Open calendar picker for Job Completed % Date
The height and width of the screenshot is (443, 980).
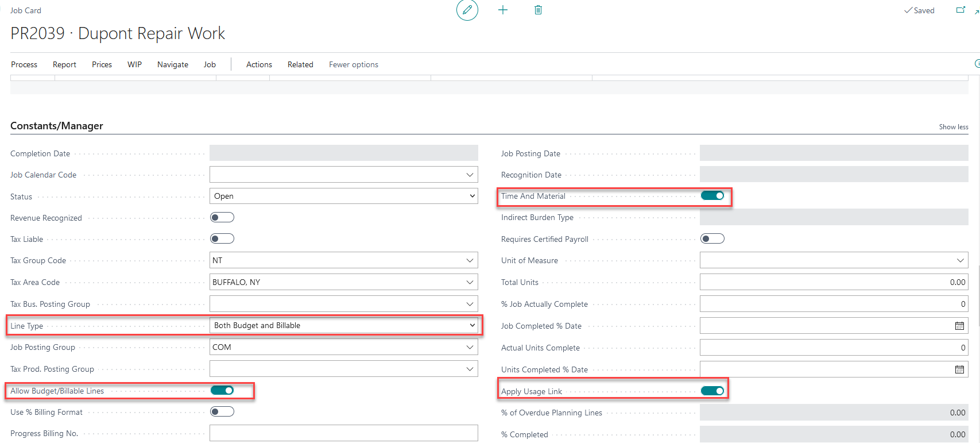pos(959,326)
